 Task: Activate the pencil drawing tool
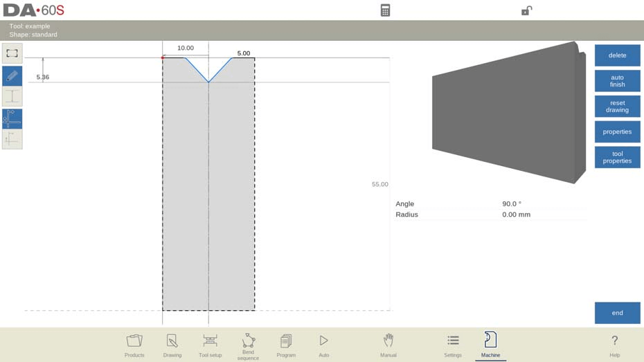tap(12, 76)
